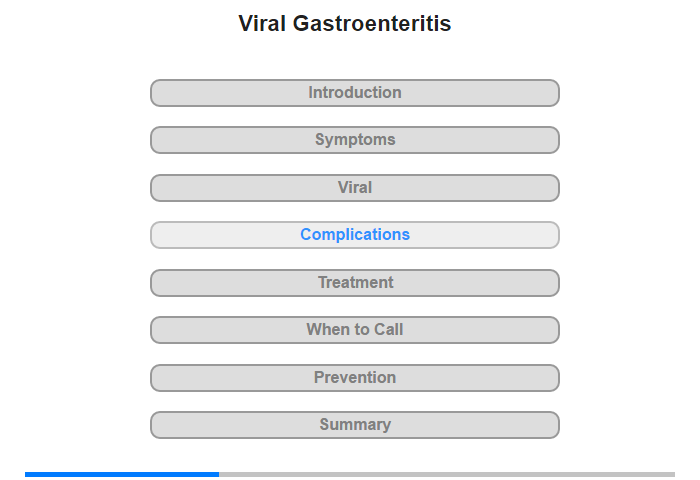Click the blue filled portion of progress bar
This screenshot has width=700, height=480.
click(122, 474)
